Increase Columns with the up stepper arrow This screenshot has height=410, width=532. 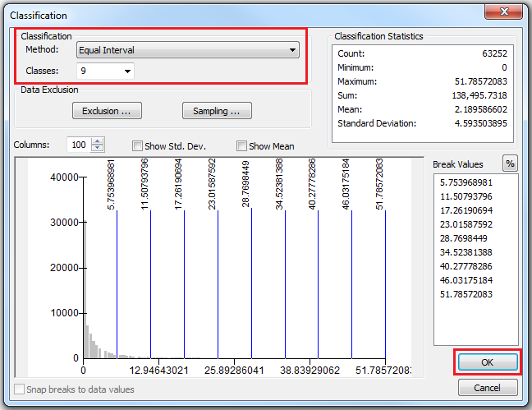click(x=98, y=141)
